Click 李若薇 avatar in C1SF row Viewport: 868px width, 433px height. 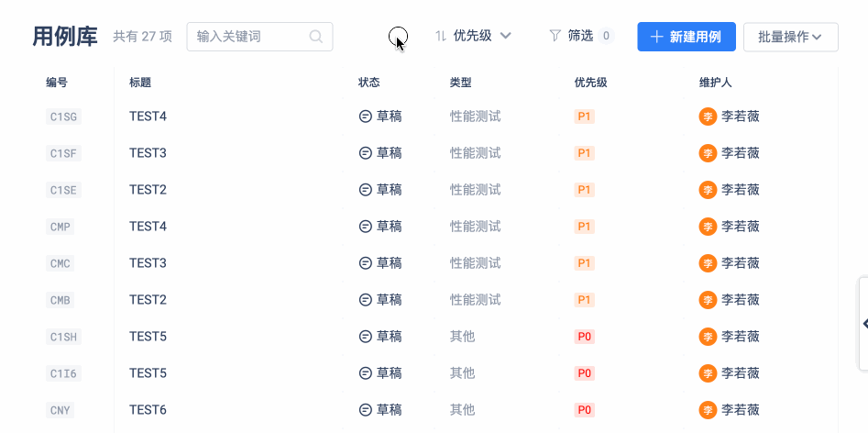(x=708, y=153)
